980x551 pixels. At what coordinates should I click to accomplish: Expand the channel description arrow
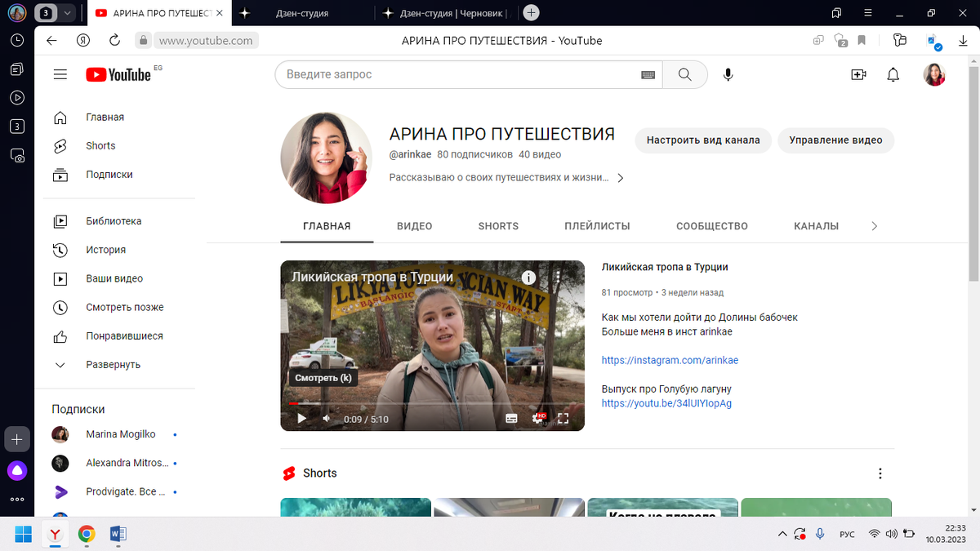(620, 177)
